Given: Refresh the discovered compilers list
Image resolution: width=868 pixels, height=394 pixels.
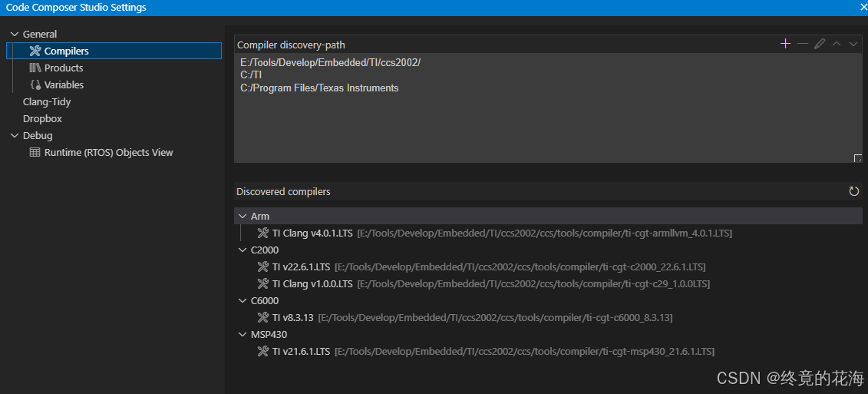Looking at the screenshot, I should coord(853,191).
